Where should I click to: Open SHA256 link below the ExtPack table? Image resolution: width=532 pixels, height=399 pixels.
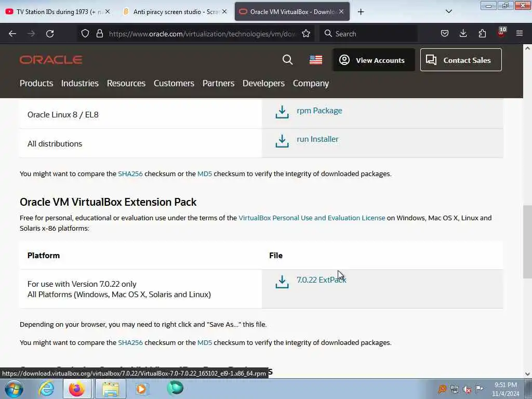pyautogui.click(x=130, y=343)
